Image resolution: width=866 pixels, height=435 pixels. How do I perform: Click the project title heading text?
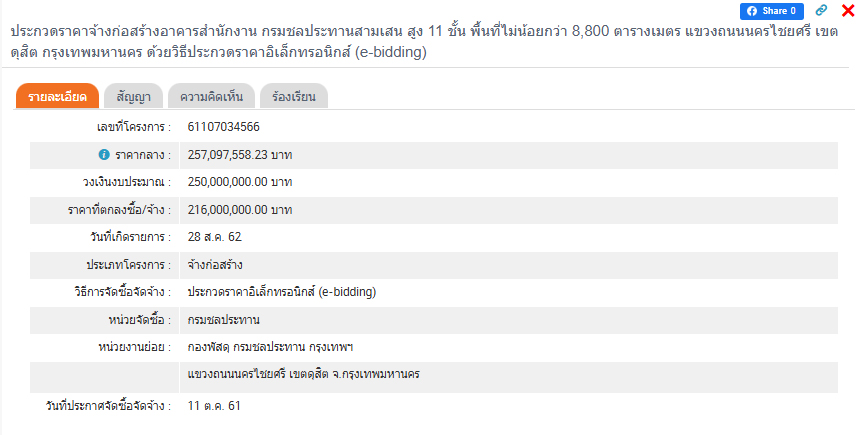pos(420,41)
